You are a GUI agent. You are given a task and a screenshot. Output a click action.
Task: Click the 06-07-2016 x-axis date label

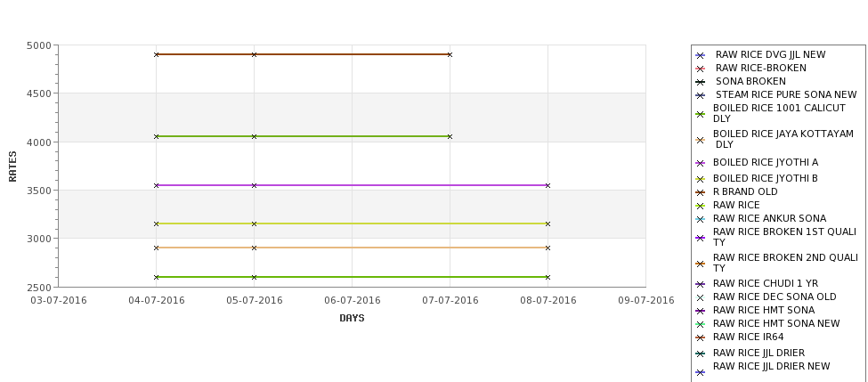[352, 301]
